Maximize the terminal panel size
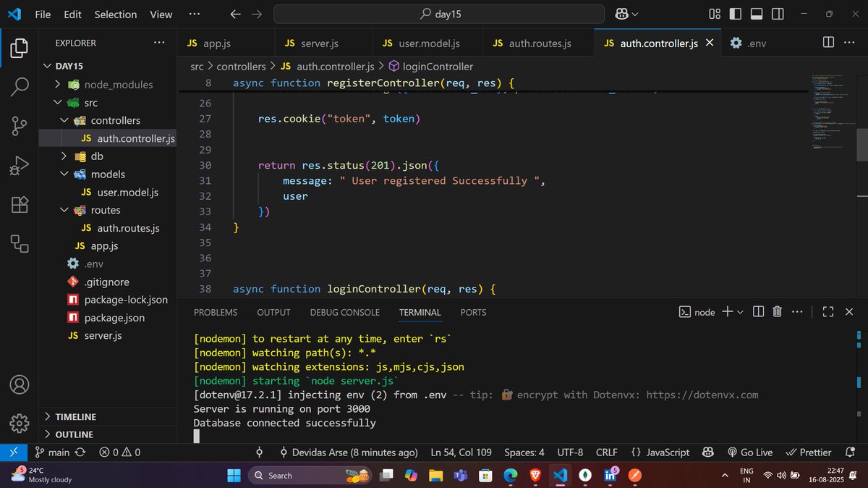This screenshot has height=488, width=868. coord(828,311)
